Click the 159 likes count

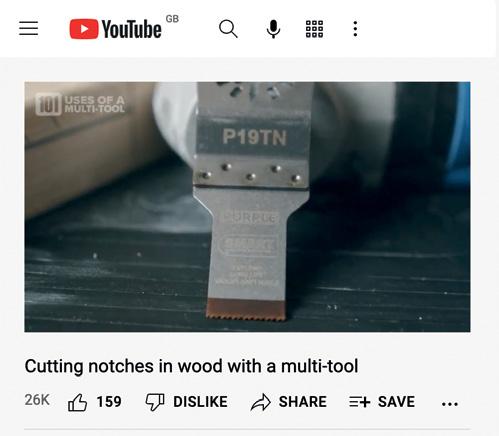point(109,402)
